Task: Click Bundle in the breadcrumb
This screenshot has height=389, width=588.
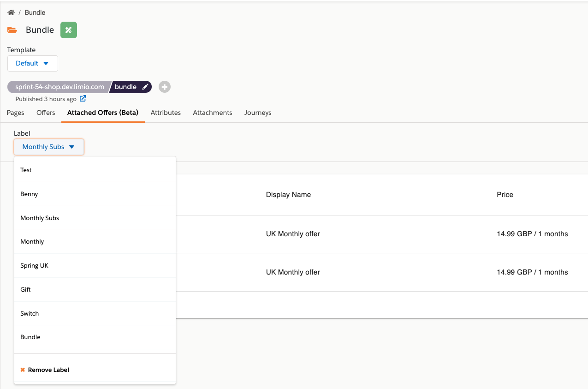Action: coord(35,12)
